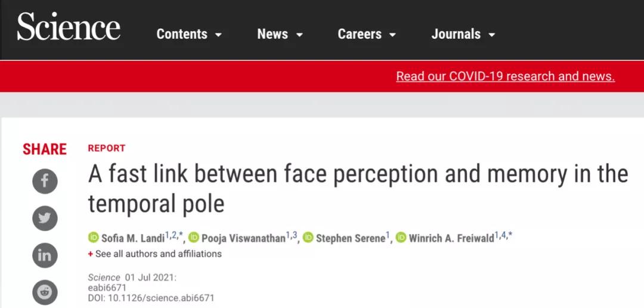Open the News dropdown menu
The height and width of the screenshot is (308, 644).
(280, 35)
